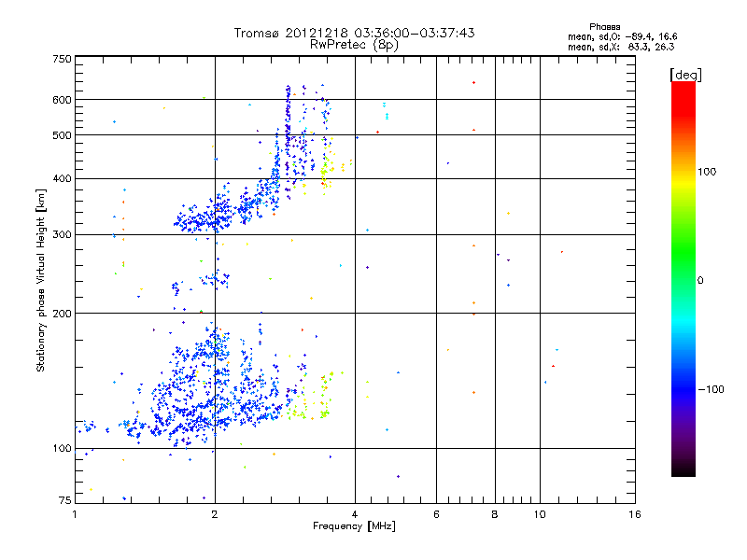The image size is (747, 560).
Task: Click the x-axis tick label '2'
Action: tap(215, 514)
